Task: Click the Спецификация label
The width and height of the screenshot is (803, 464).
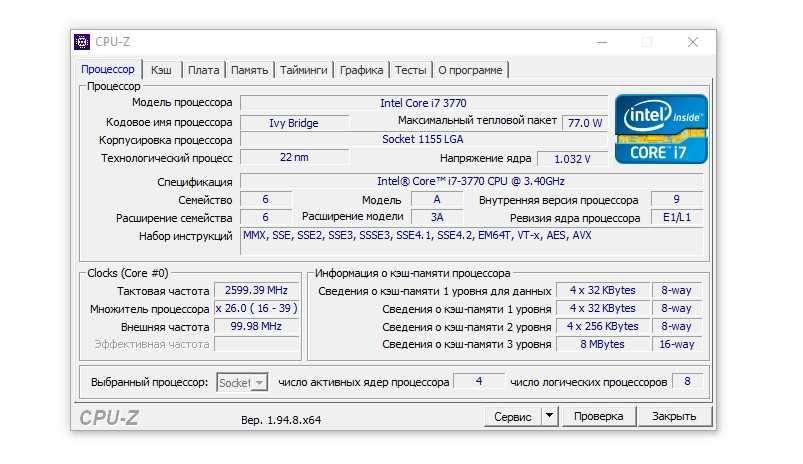Action: (195, 182)
